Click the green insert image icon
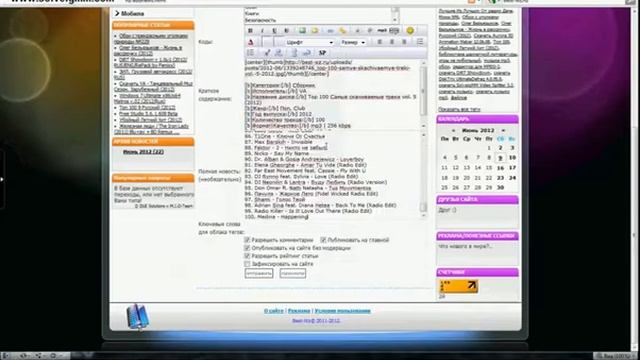 click(x=302, y=31)
